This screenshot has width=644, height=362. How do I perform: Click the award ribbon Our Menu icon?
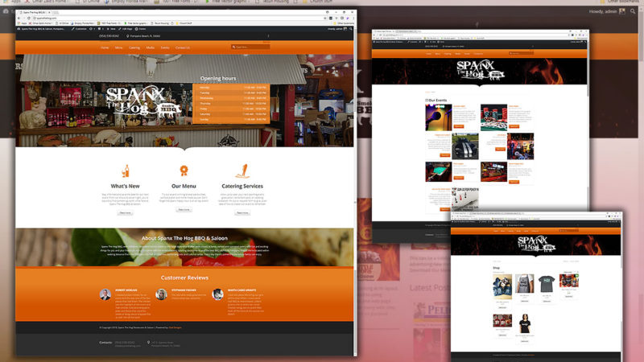(184, 170)
